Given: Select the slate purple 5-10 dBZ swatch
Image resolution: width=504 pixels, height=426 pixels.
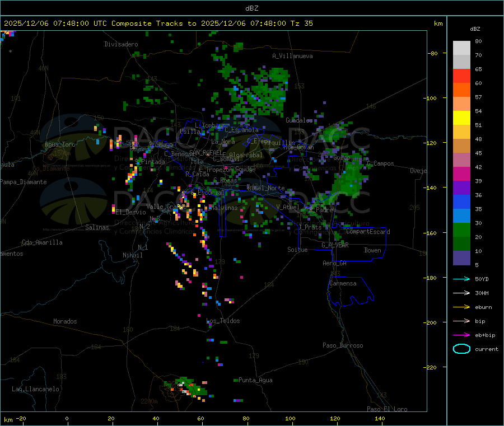Looking at the screenshot, I should 461,258.
